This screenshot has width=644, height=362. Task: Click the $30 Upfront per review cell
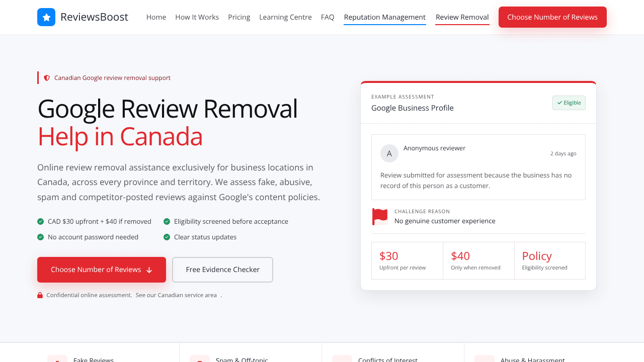pos(407,260)
